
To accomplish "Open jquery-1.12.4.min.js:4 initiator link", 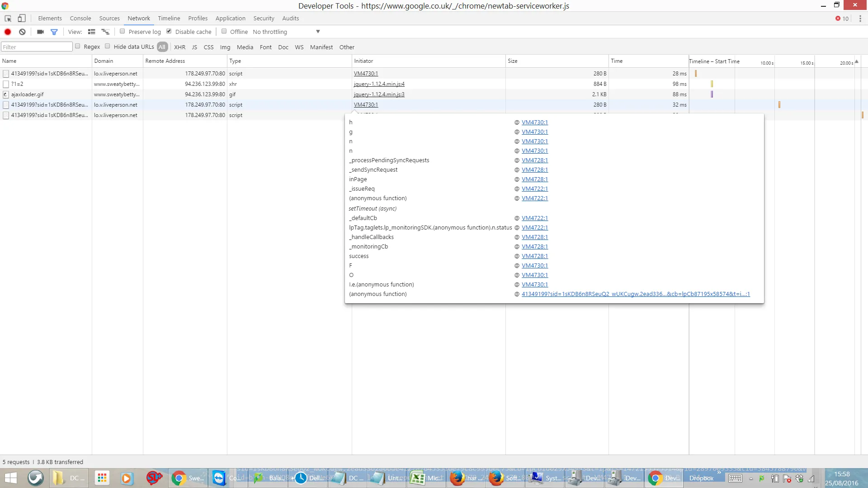I will 379,84.
